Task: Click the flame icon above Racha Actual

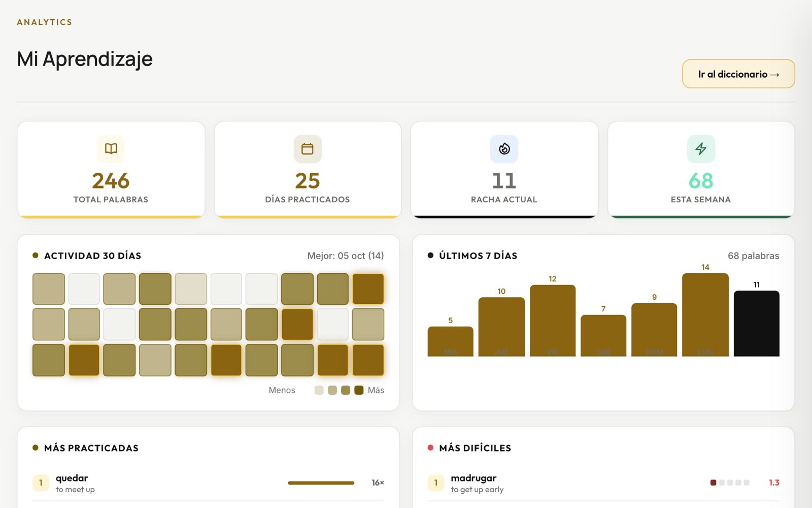Action: click(x=504, y=149)
